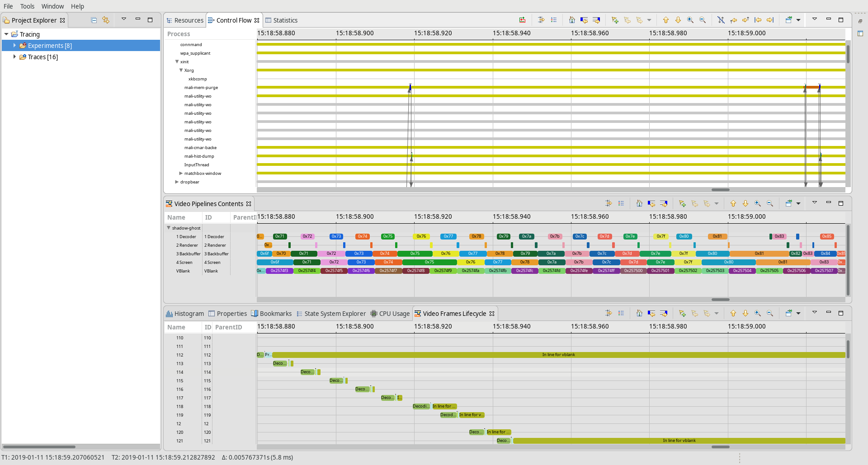Toggle hide arrows in Control Flow toolbar
This screenshot has width=868, height=465.
[721, 20]
